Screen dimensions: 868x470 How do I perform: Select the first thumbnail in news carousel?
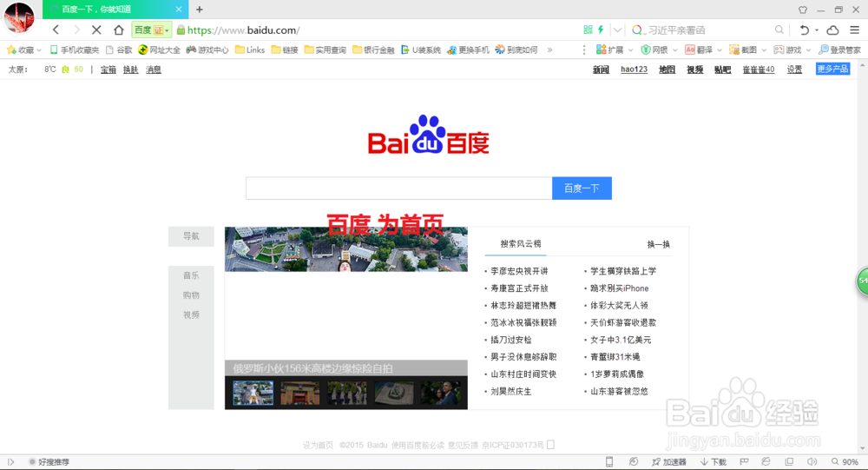253,393
